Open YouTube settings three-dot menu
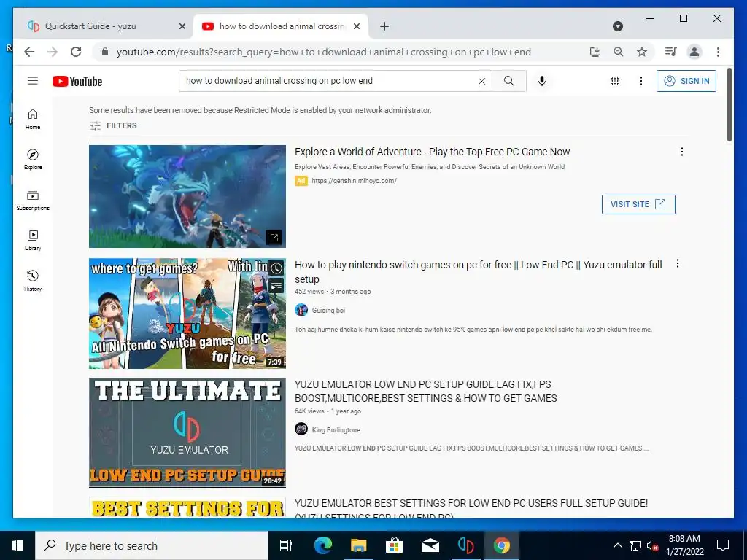 tap(641, 81)
